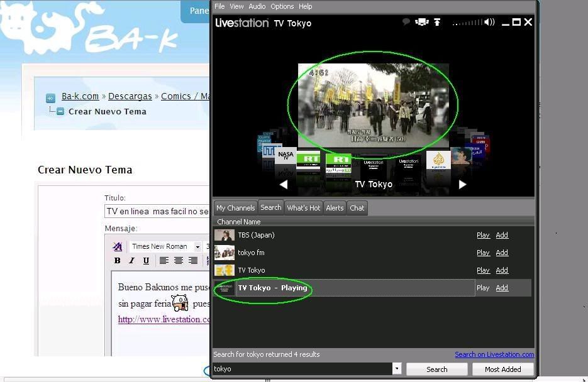Select the TBS (Japan) row text

click(x=256, y=235)
